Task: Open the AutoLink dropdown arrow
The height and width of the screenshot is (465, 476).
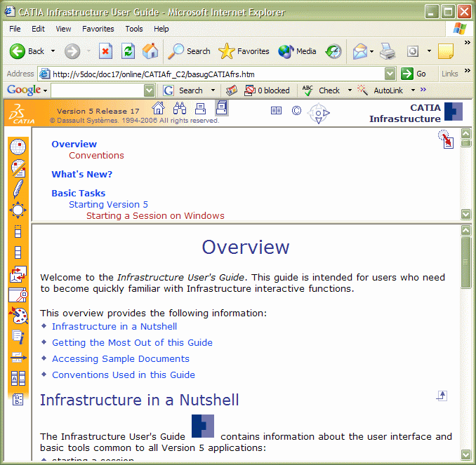Action: pyautogui.click(x=413, y=90)
